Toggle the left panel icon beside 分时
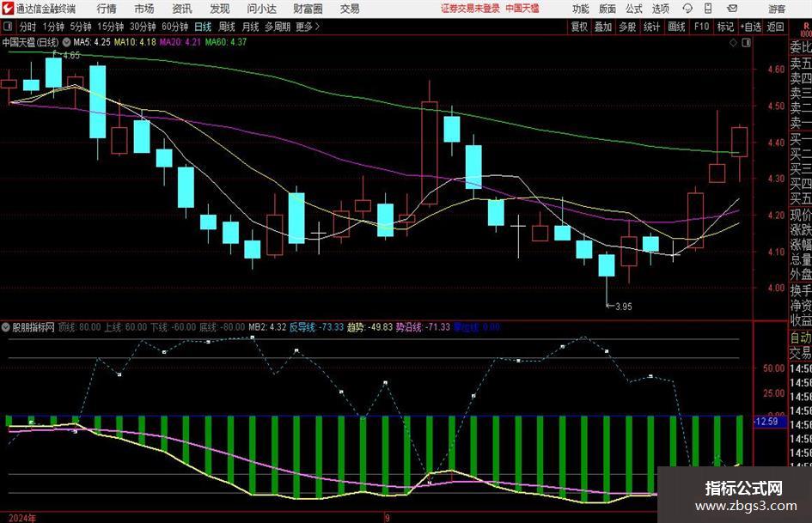The image size is (812, 523). 8,27
